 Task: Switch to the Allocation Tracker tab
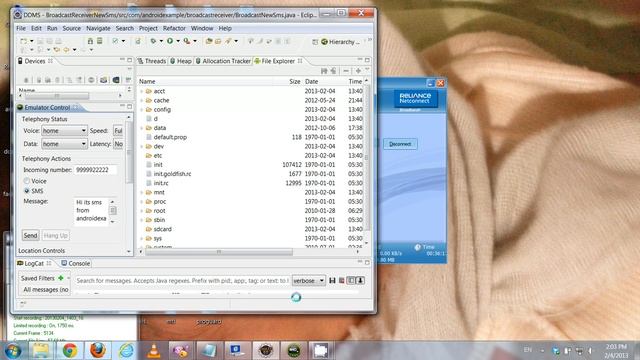223,61
